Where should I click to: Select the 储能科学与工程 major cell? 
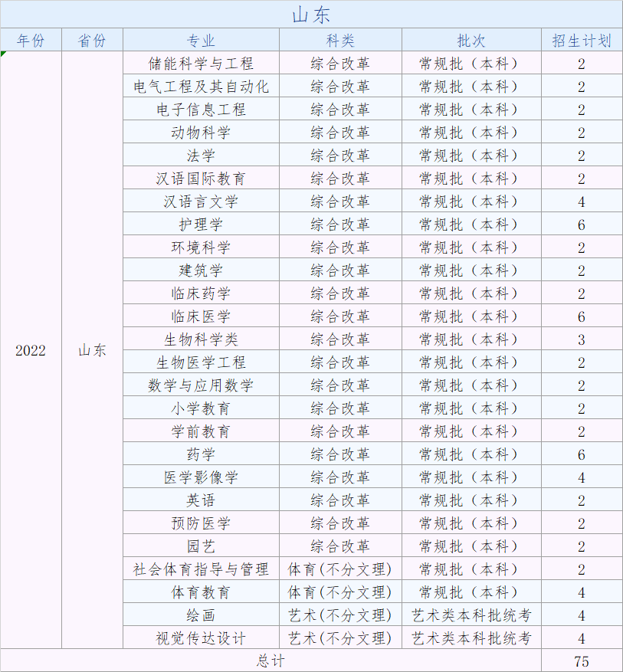(201, 64)
